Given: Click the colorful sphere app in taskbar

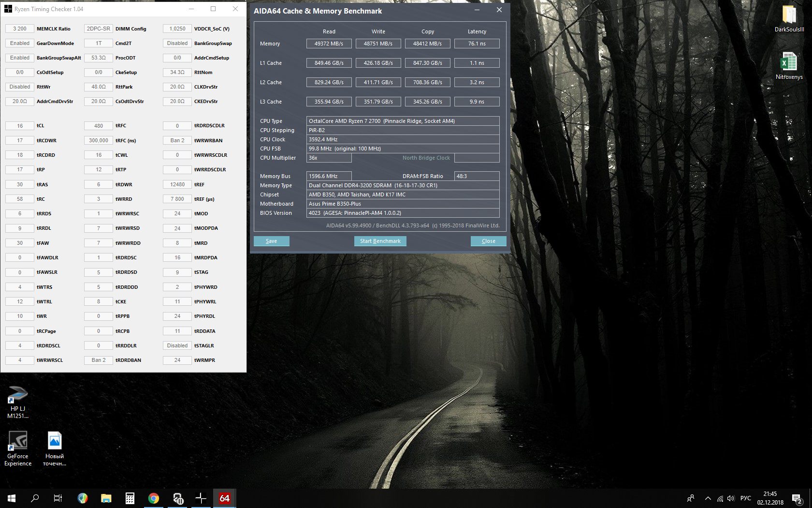Looking at the screenshot, I should click(x=83, y=498).
